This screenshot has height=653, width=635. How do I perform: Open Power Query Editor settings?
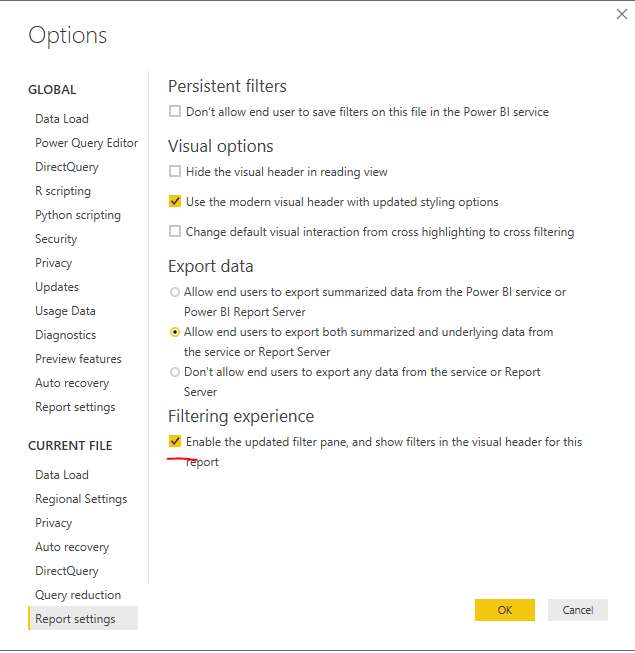86,143
